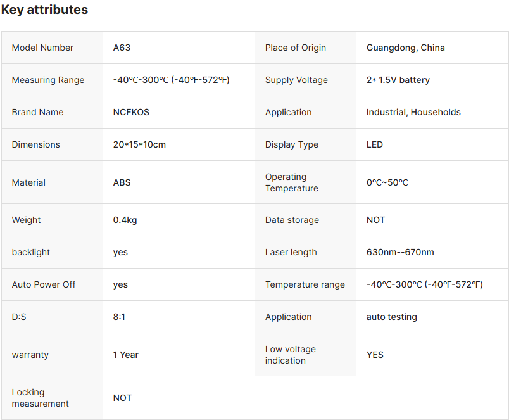Image resolution: width=509 pixels, height=420 pixels.
Task: Select the brand name NCFKOS
Action: tap(131, 112)
